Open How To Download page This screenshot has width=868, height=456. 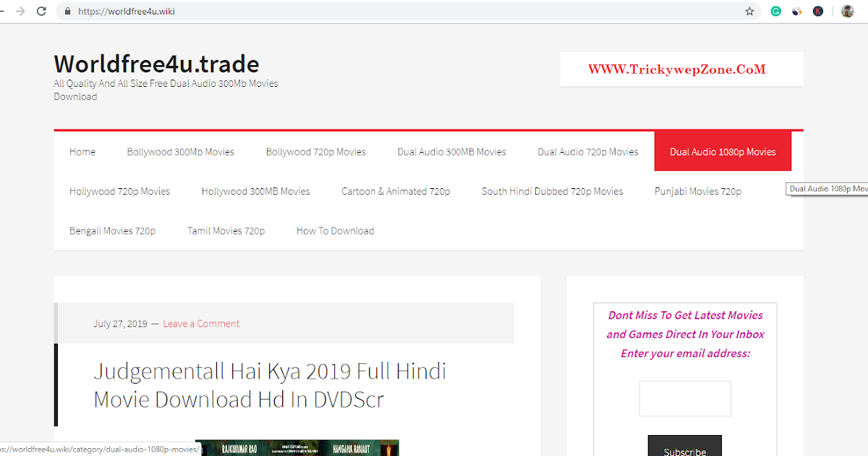(335, 231)
